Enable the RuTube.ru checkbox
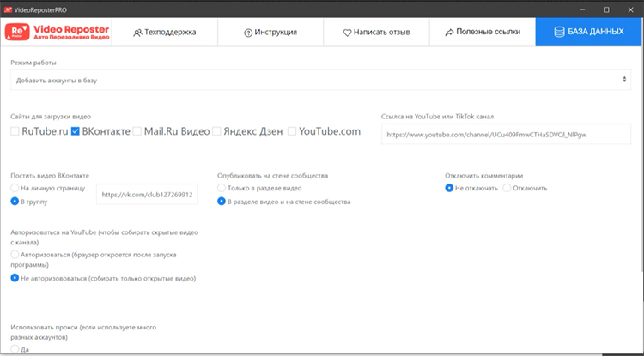Viewport: 644px width, 356px height. [15, 131]
